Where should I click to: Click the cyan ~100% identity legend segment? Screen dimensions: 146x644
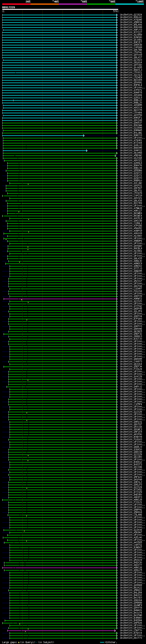[x=130, y=4]
